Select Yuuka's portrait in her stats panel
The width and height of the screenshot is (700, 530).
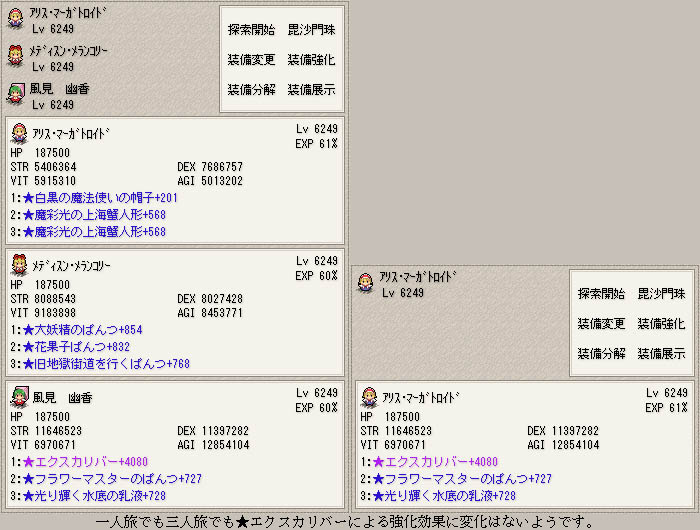click(x=19, y=397)
